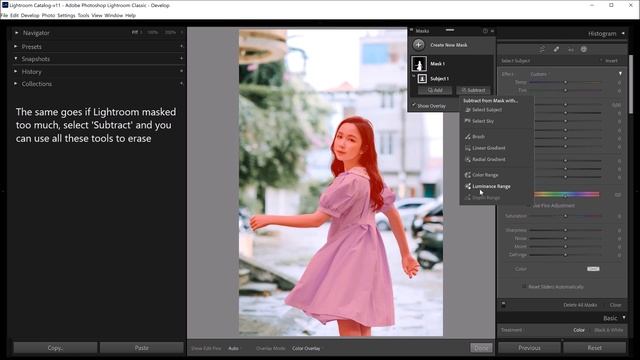The image size is (640, 360).
Task: Select the Edit sliders tool icon
Action: coord(542,49)
